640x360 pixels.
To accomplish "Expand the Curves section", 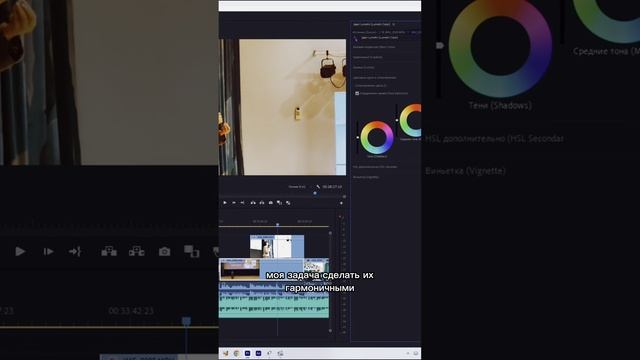I will [364, 67].
